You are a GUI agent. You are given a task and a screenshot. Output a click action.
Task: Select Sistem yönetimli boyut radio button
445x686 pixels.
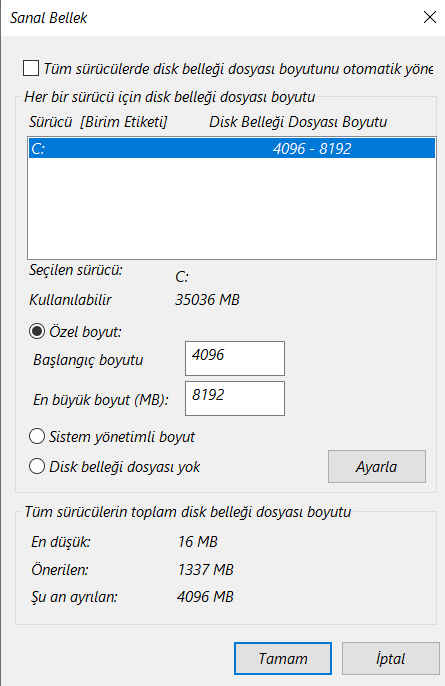pyautogui.click(x=37, y=436)
